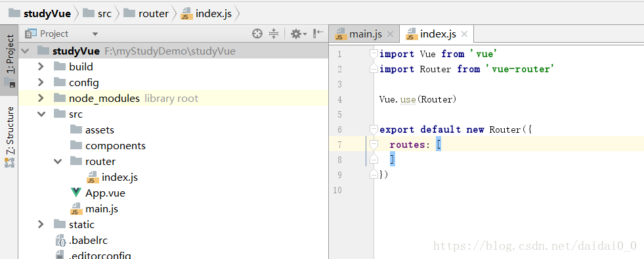Click Vue.use(Router) on line 4
The image size is (644, 259).
[x=418, y=99]
